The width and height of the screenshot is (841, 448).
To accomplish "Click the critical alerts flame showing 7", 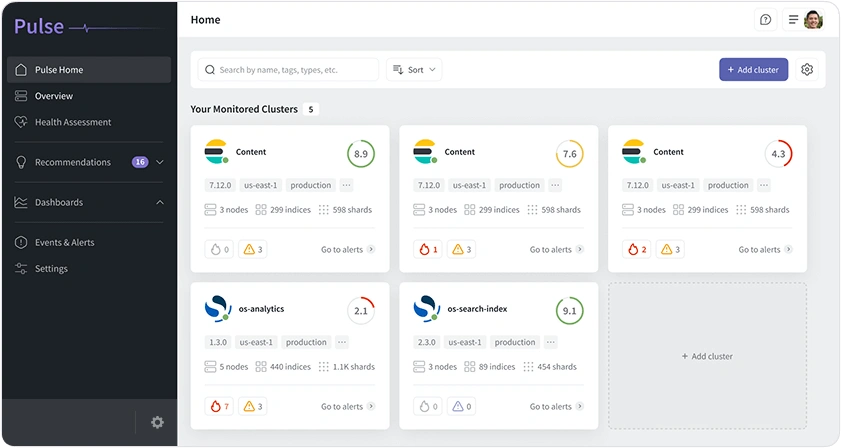I will coord(219,406).
